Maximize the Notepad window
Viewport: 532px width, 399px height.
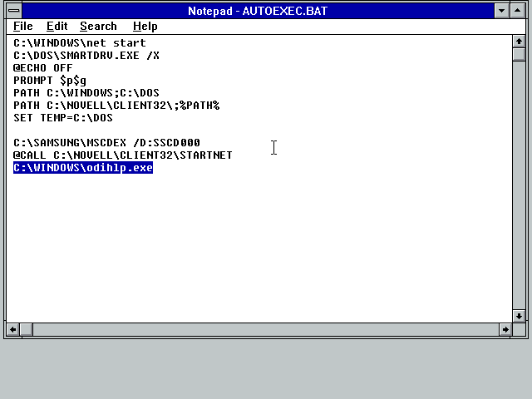tap(517, 11)
